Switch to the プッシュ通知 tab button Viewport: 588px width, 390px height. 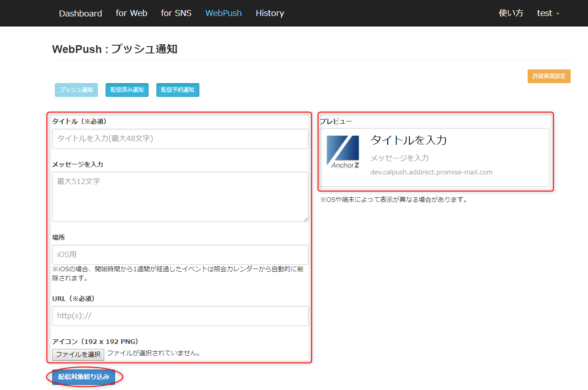coord(76,90)
